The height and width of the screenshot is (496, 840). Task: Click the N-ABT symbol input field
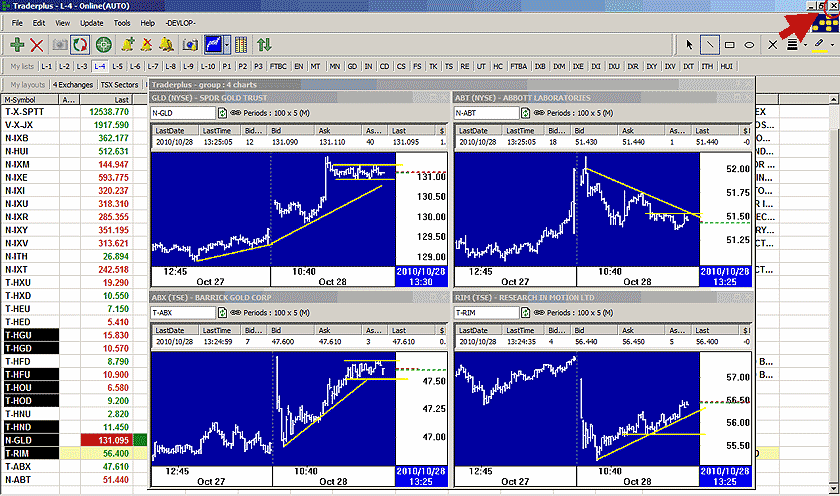pos(486,113)
